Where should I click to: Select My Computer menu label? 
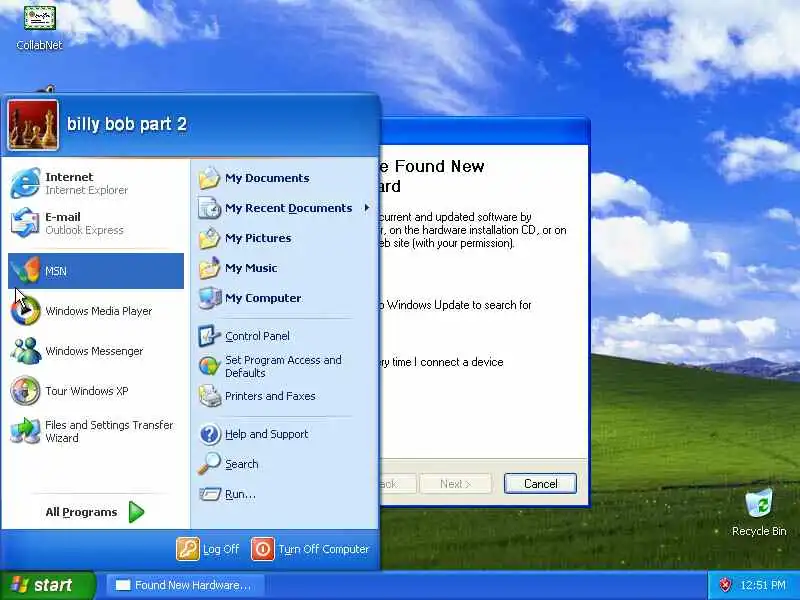pyautogui.click(x=263, y=298)
